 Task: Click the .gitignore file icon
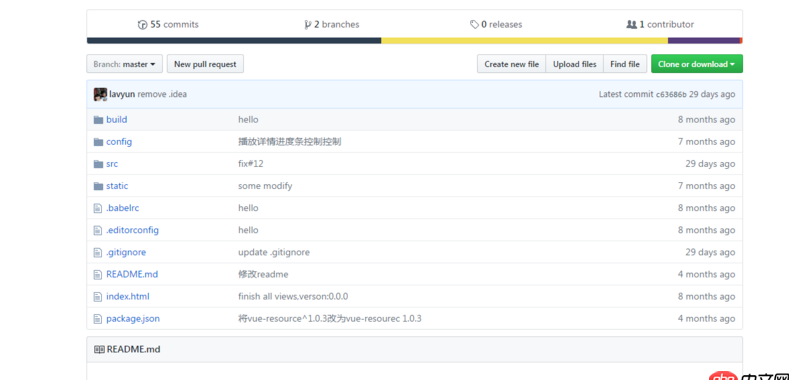(98, 252)
